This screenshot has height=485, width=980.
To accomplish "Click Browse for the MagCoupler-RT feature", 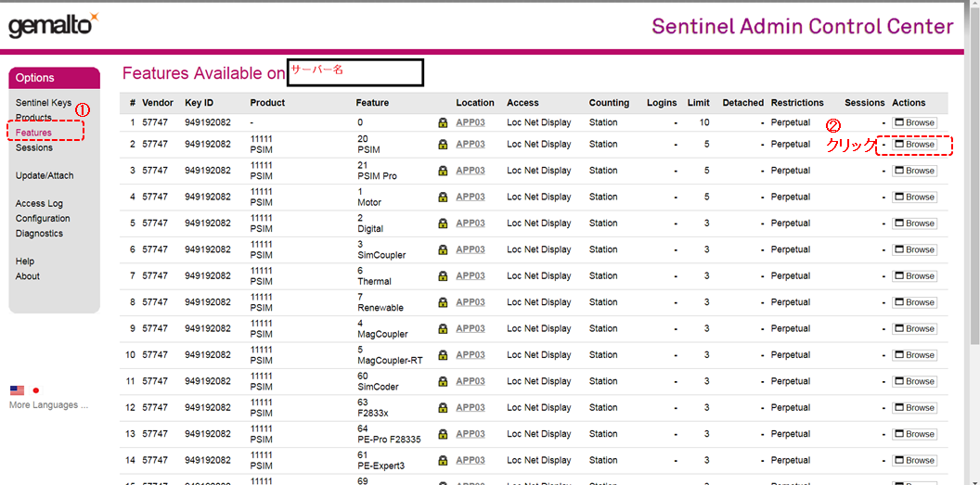I will 914,355.
